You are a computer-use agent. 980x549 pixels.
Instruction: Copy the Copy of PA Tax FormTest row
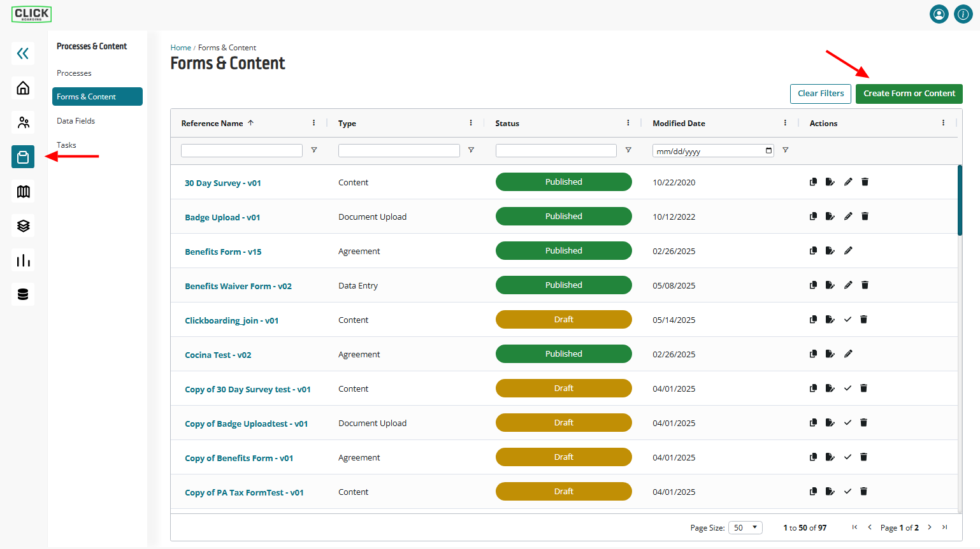[x=813, y=492]
